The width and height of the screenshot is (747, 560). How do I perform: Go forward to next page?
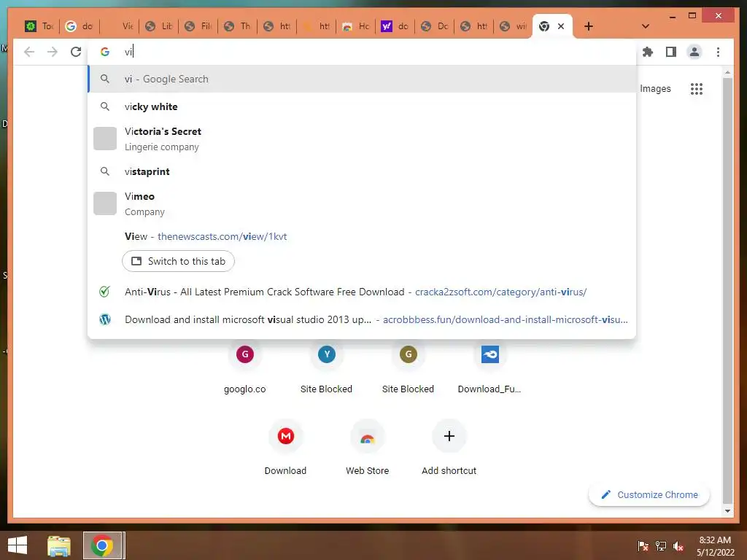tap(53, 52)
